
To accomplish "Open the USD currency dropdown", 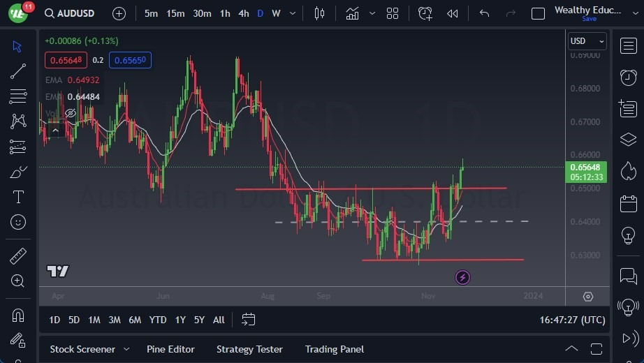I will pyautogui.click(x=587, y=41).
